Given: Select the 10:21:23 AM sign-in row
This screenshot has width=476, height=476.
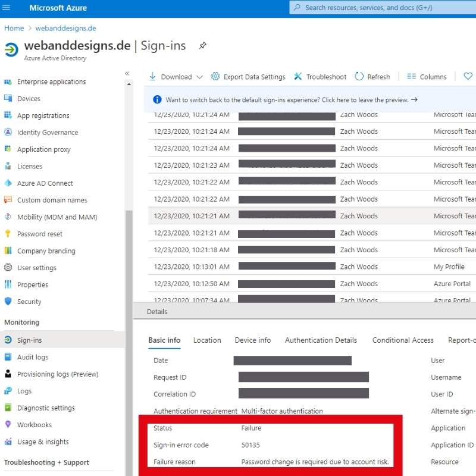Looking at the screenshot, I should pos(312,165).
